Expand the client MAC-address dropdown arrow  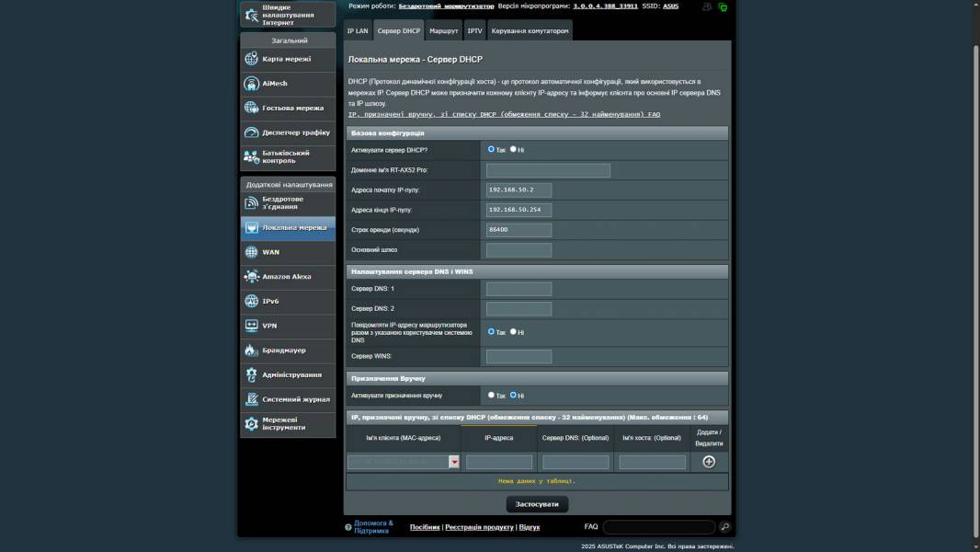point(453,462)
